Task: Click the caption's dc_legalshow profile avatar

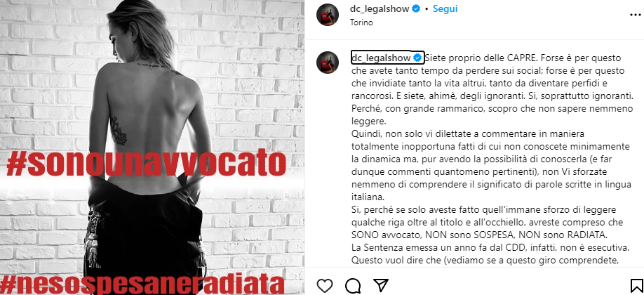Action: (x=327, y=63)
